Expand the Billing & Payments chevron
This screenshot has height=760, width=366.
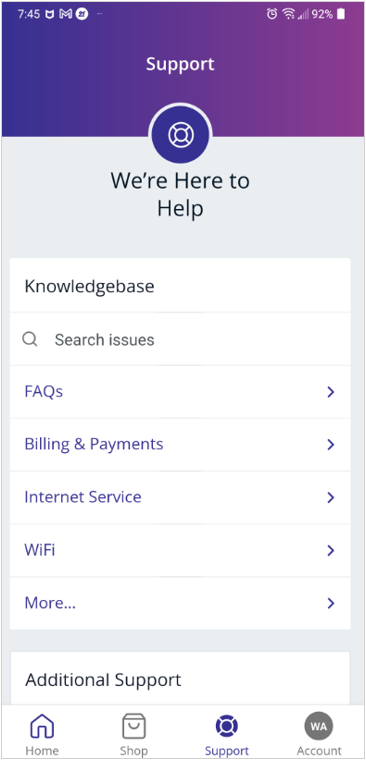331,444
